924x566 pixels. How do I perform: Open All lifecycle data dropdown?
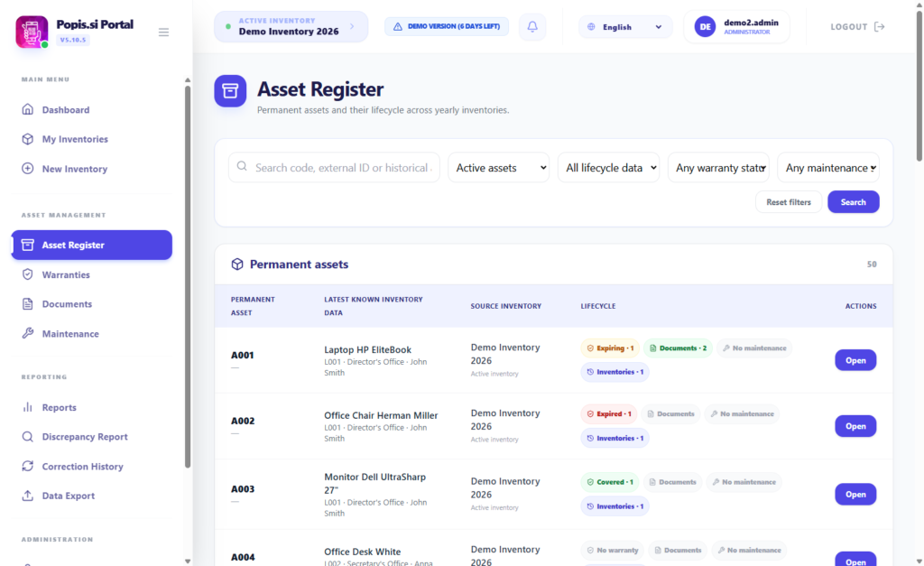pyautogui.click(x=608, y=167)
